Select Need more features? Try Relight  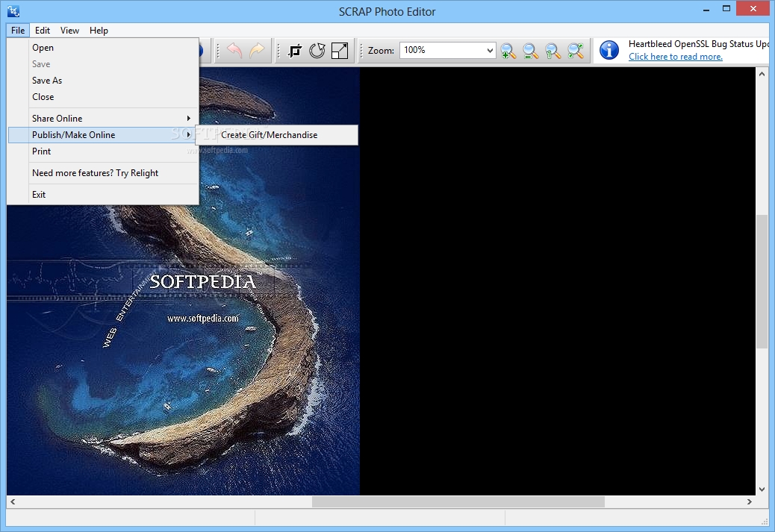pyautogui.click(x=103, y=173)
